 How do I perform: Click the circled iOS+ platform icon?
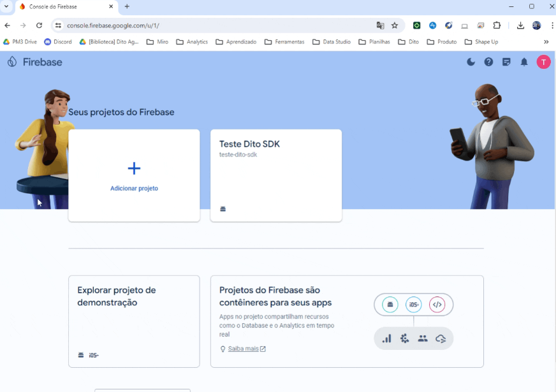413,305
